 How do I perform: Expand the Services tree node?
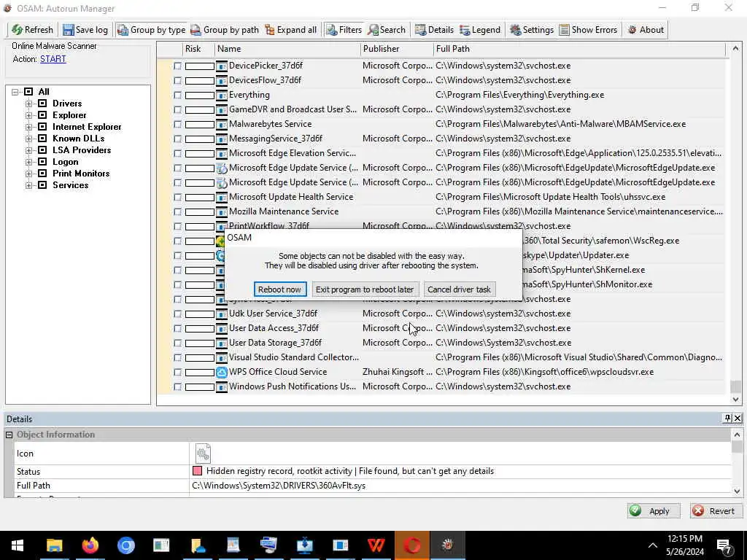tap(28, 185)
